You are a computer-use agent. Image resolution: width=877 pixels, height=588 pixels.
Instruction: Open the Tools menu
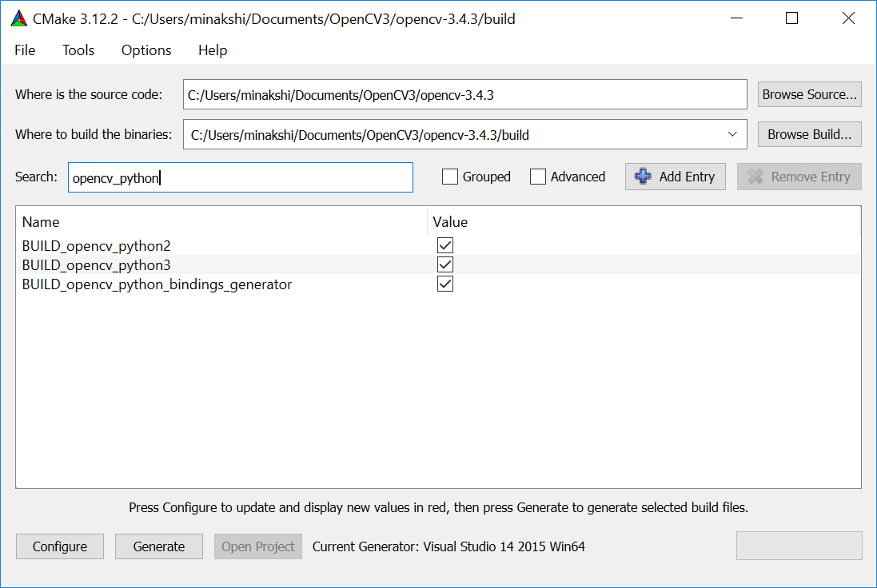coord(78,50)
